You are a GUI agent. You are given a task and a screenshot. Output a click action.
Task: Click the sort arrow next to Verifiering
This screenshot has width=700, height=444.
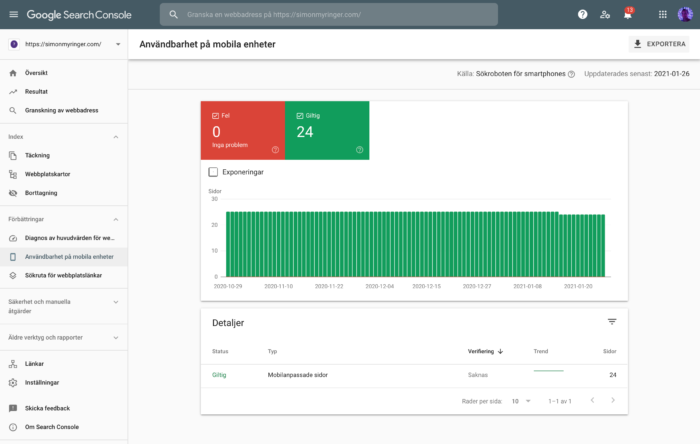(x=500, y=351)
